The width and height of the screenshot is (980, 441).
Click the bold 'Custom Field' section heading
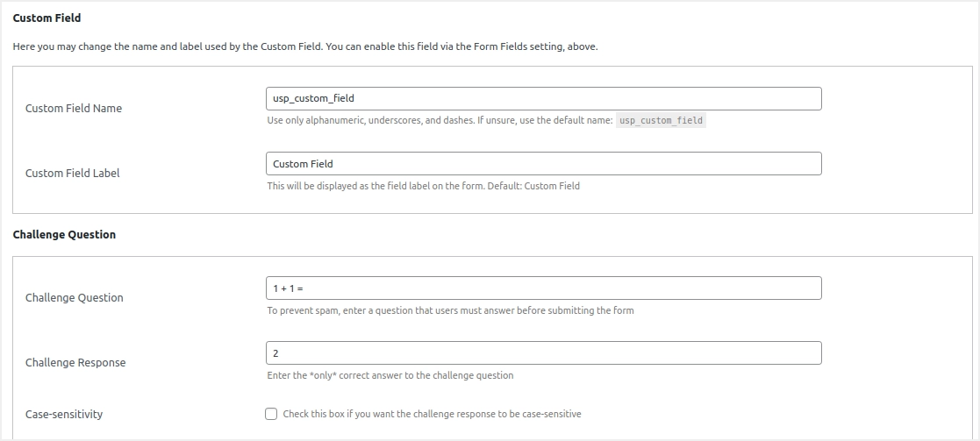click(x=46, y=18)
